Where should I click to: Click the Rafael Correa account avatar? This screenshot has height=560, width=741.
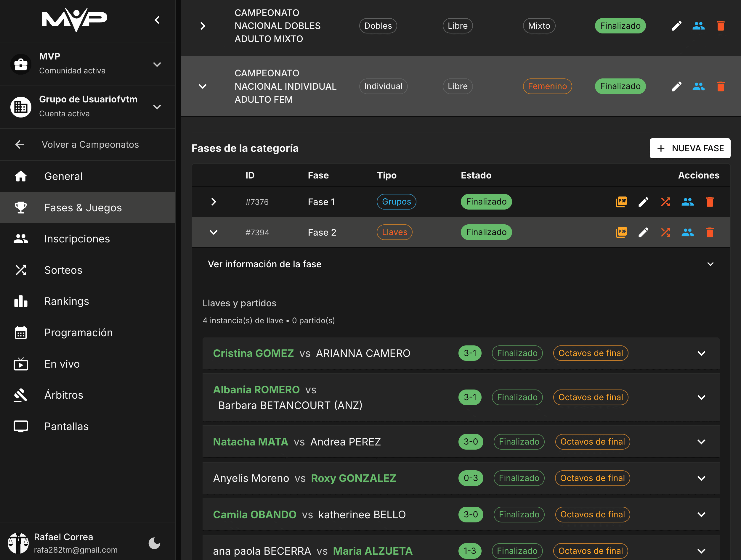(18, 543)
